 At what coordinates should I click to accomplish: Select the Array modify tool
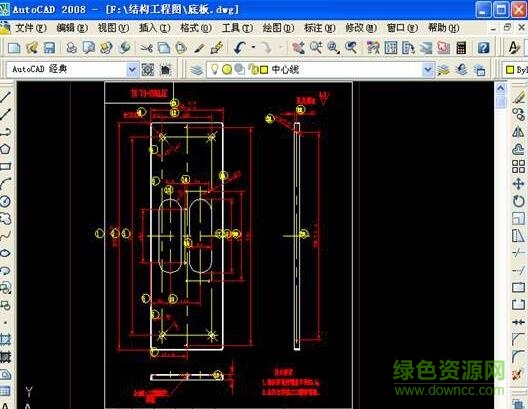pyautogui.click(x=519, y=166)
